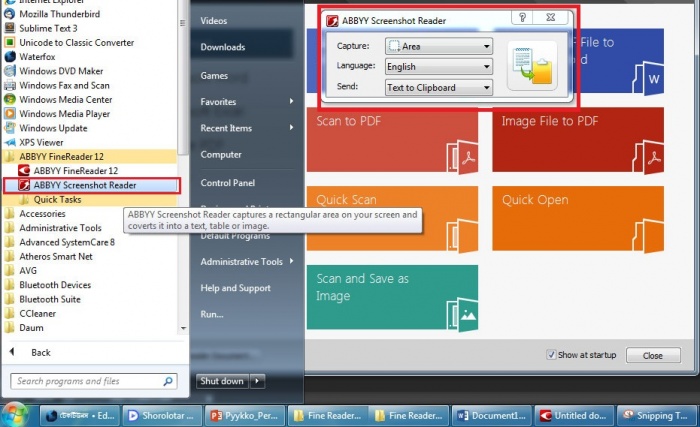This screenshot has width=700, height=427.
Task: Switch to Untitled document FineReader taskbar item
Action: [x=574, y=415]
